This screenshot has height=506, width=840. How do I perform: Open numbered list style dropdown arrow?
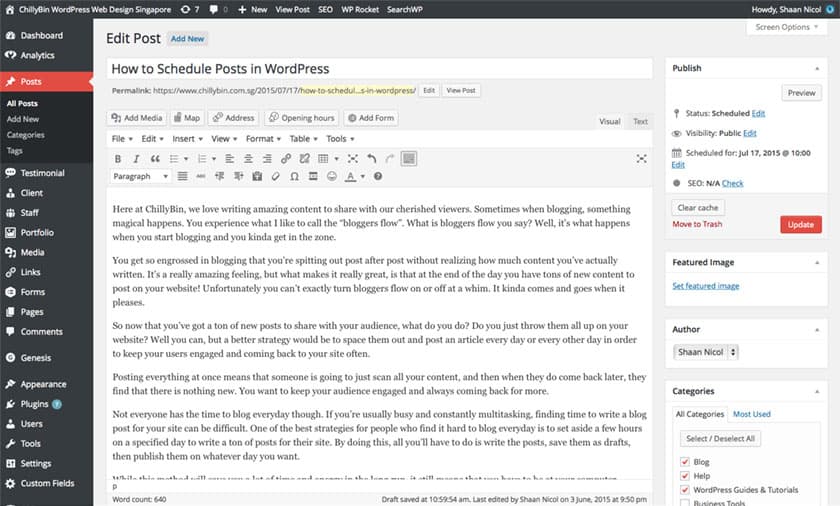(214, 158)
